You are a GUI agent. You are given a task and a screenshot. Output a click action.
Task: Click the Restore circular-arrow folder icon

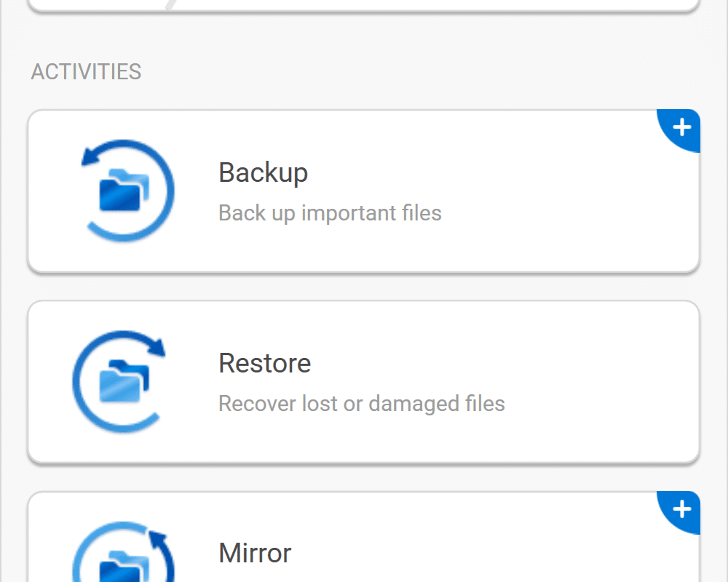click(x=119, y=381)
